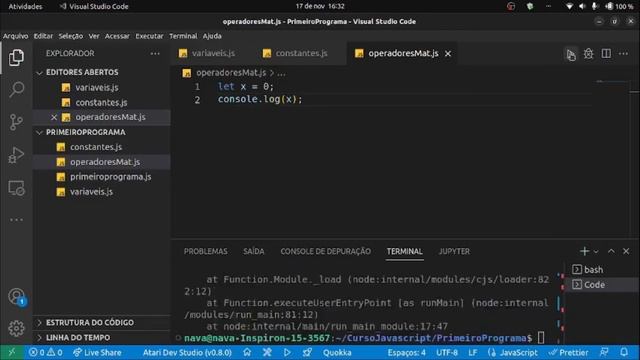Image resolution: width=640 pixels, height=360 pixels.
Task: Change file encoding UTF-8
Action: point(447,352)
